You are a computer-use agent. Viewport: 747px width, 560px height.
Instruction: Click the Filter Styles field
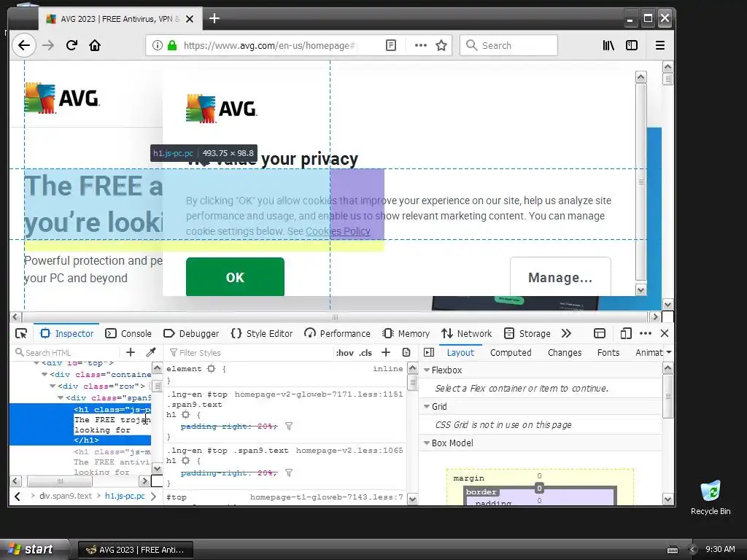point(250,353)
